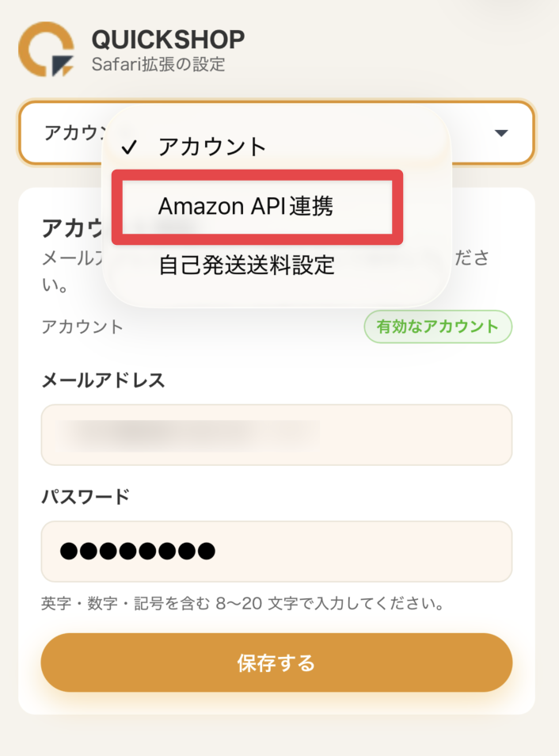Click the dropdown caret arrow icon
559x756 pixels.
tap(500, 133)
